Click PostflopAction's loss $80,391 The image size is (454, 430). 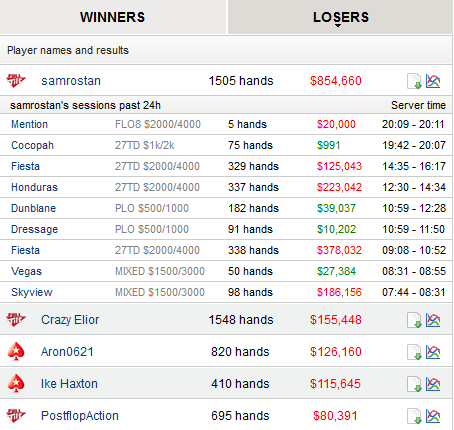click(x=335, y=416)
